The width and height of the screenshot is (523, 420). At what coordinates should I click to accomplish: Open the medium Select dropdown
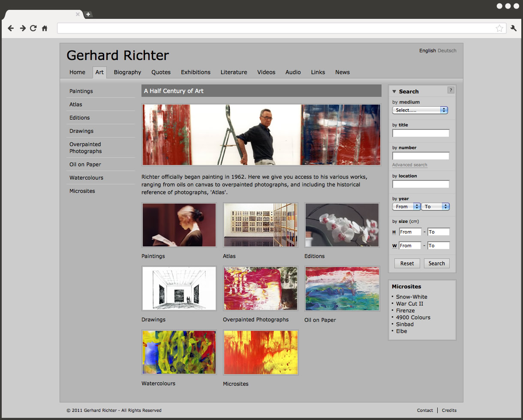pyautogui.click(x=420, y=110)
